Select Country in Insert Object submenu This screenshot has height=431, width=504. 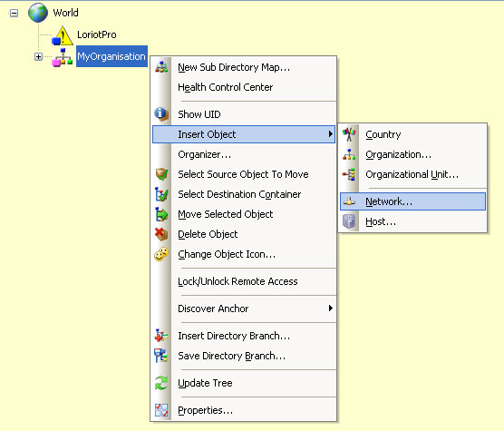pyautogui.click(x=412, y=134)
